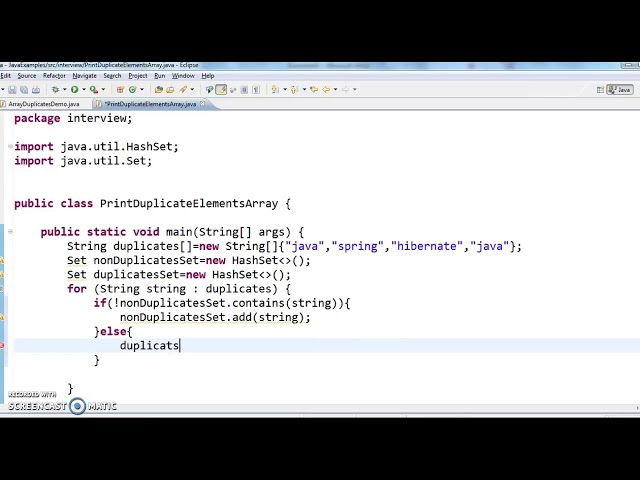The width and height of the screenshot is (640, 480).
Task: Open Forward navigation history dropdown
Action: pos(355,89)
